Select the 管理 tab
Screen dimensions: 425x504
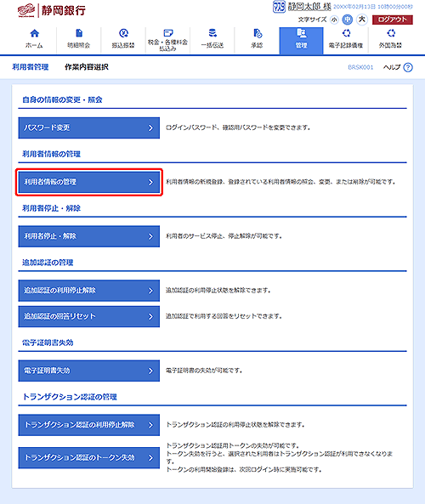pyautogui.click(x=301, y=41)
